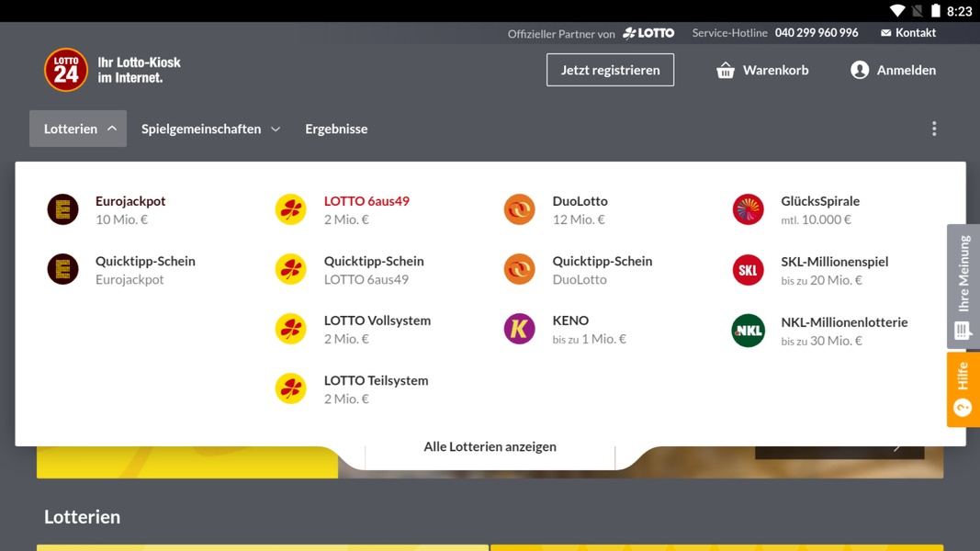Open the Ergebnisse menu item
The image size is (980, 551).
pos(336,129)
